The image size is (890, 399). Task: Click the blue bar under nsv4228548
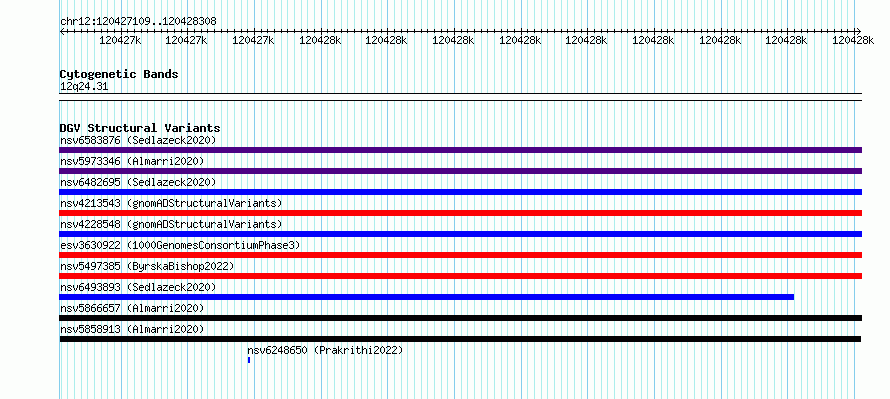pos(460,234)
